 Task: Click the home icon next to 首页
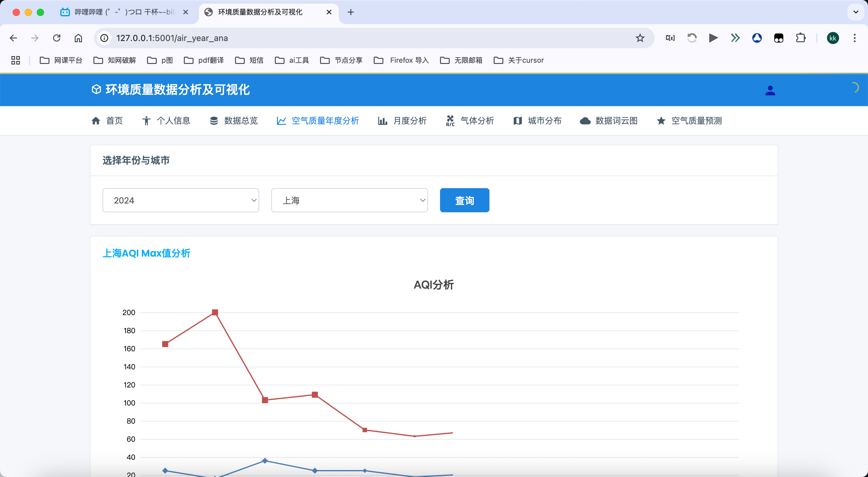(96, 121)
